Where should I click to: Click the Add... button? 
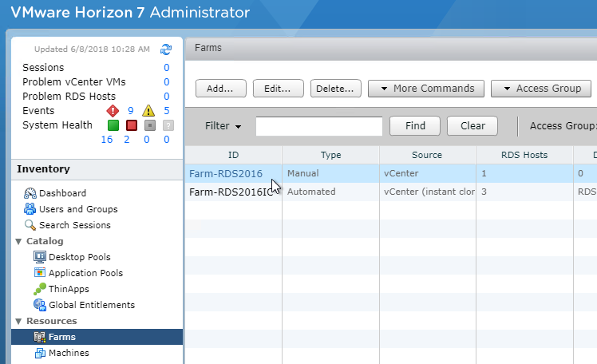click(x=221, y=89)
